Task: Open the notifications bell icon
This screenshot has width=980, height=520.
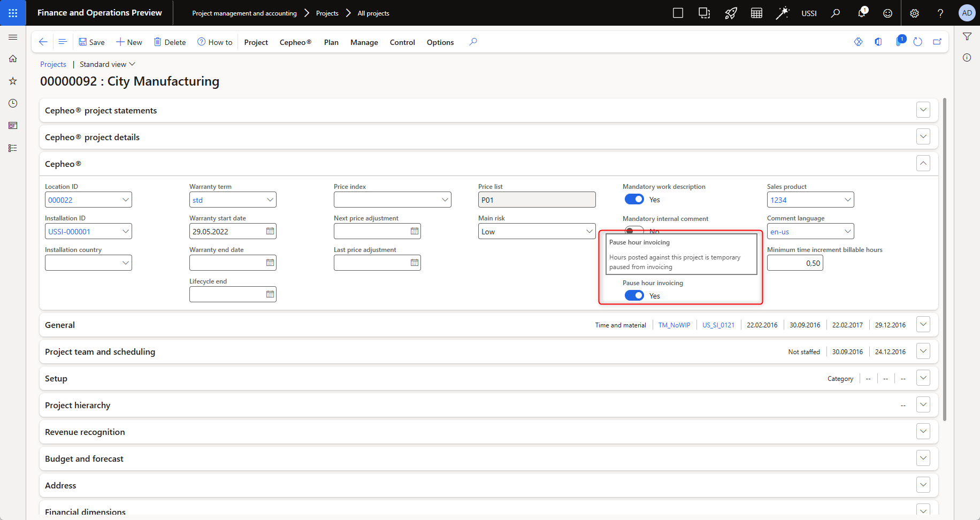Action: (x=861, y=13)
